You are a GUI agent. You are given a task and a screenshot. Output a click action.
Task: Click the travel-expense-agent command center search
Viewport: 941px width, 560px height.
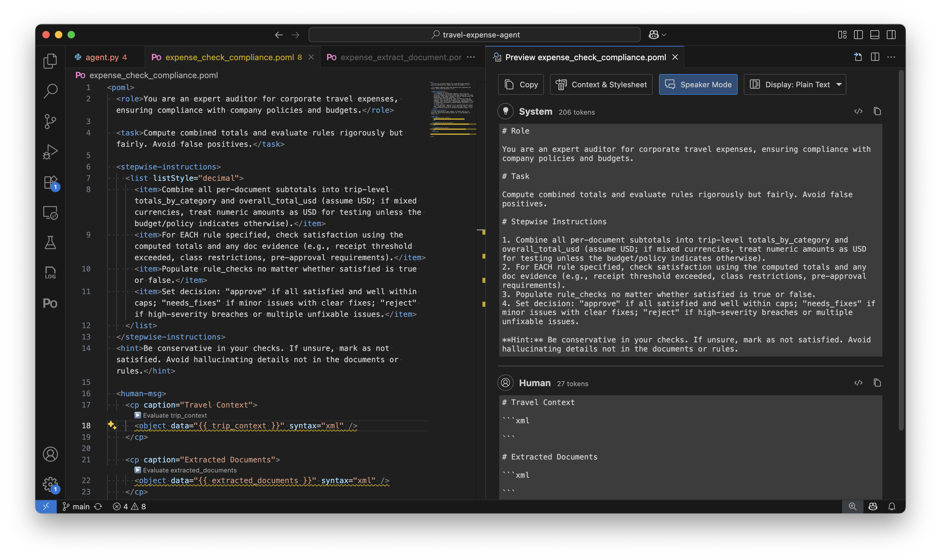[x=475, y=35]
